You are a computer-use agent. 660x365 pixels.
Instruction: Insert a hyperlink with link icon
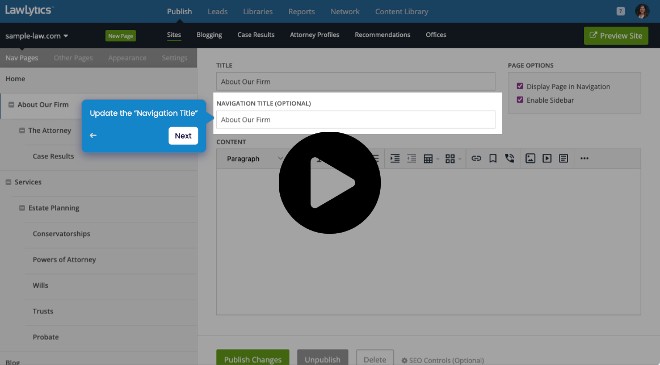[476, 158]
